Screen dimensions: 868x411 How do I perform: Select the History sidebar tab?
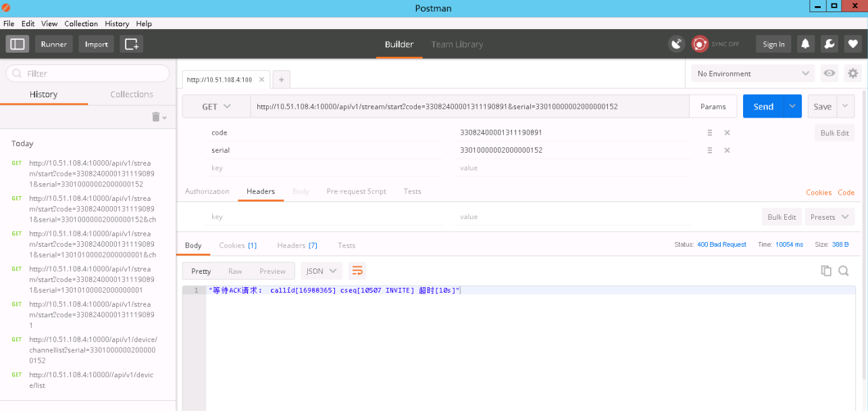click(x=43, y=94)
